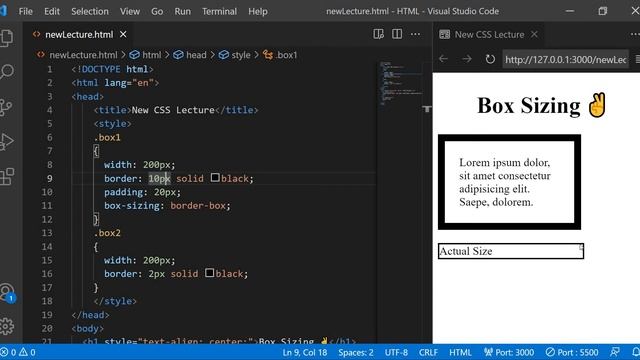Open the Manage gear menu

pos(7,326)
